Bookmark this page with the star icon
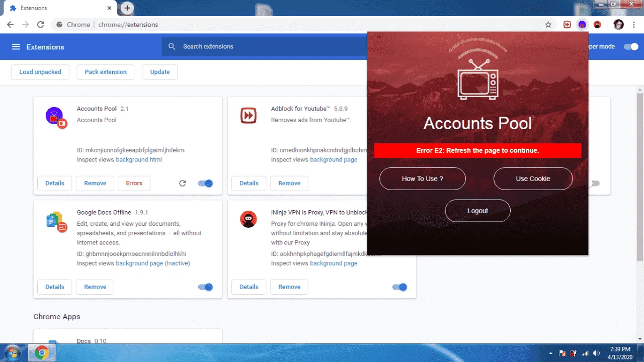The height and width of the screenshot is (362, 644). coord(548,25)
